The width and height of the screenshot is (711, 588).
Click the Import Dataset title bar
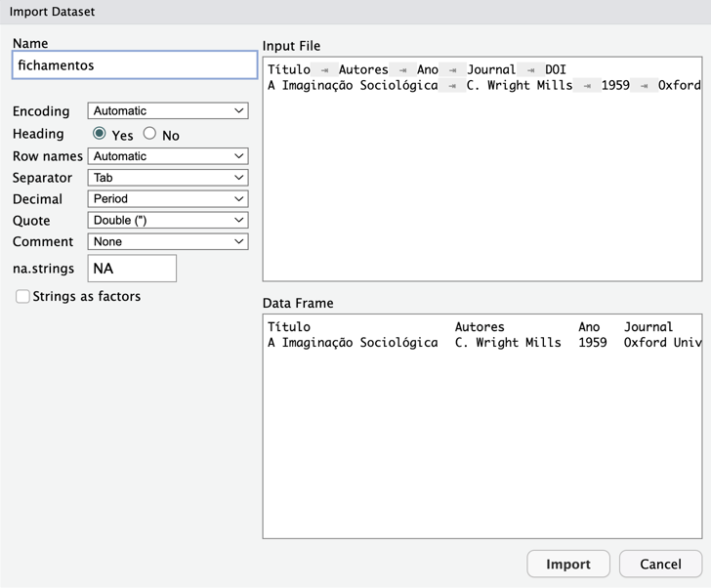pyautogui.click(x=355, y=12)
